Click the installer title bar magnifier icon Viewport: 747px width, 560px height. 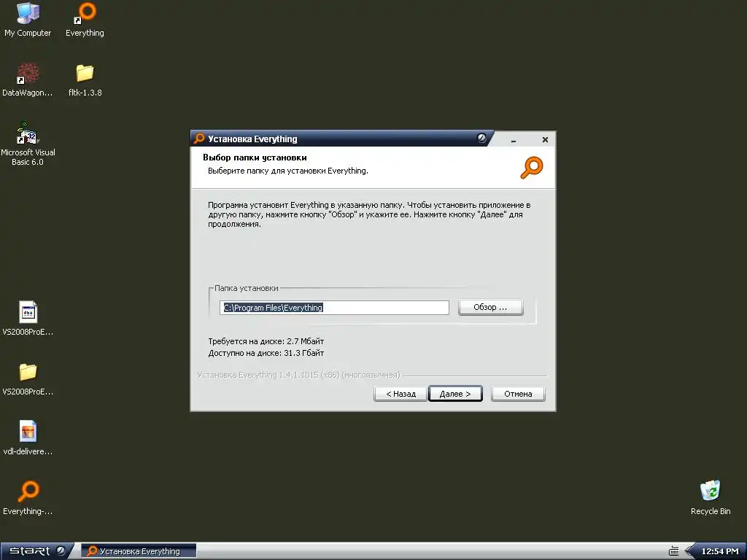click(199, 139)
